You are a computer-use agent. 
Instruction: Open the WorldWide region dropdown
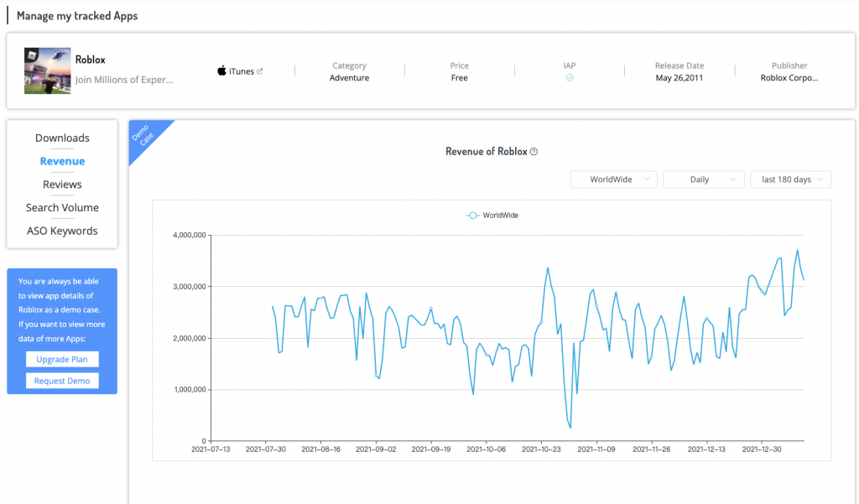click(614, 179)
